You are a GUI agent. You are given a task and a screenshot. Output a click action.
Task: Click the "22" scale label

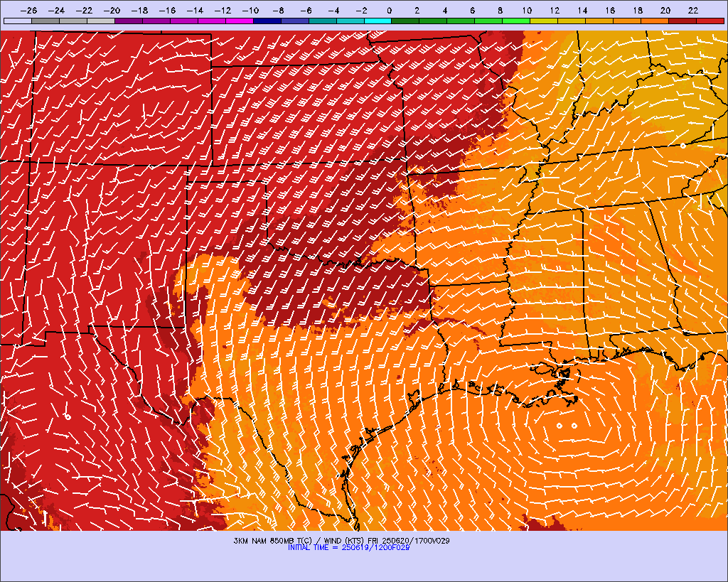[x=693, y=10]
